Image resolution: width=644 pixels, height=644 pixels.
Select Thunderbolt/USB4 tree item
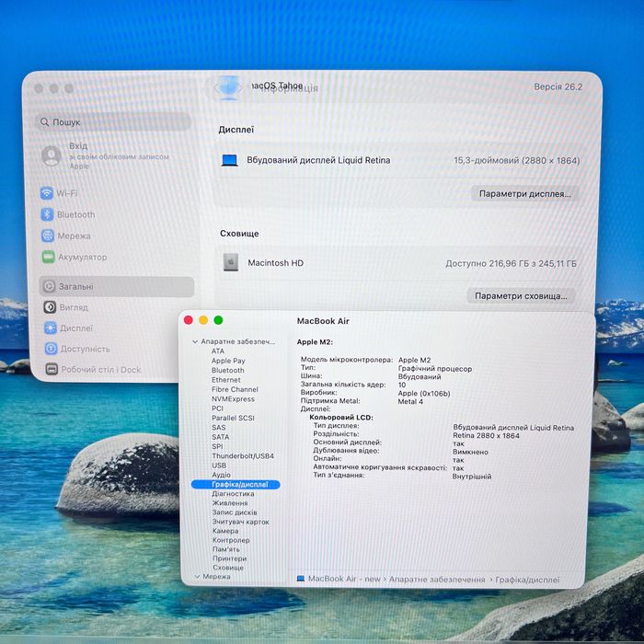[x=243, y=456]
